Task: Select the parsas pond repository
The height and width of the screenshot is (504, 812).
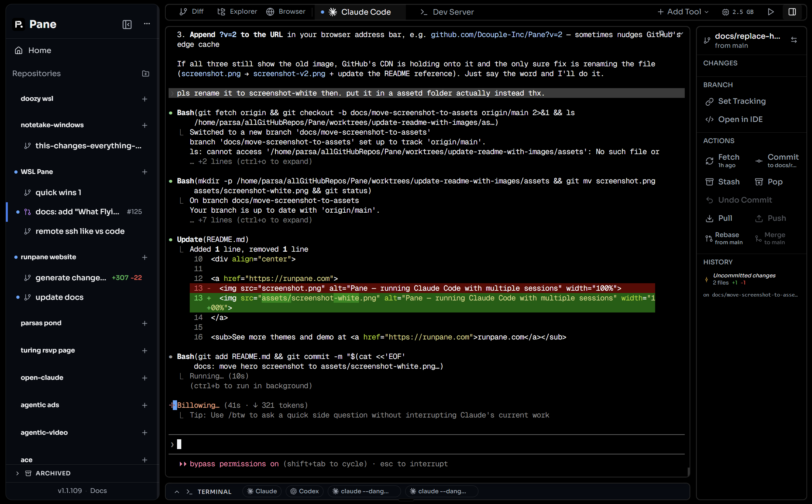Action: [41, 323]
